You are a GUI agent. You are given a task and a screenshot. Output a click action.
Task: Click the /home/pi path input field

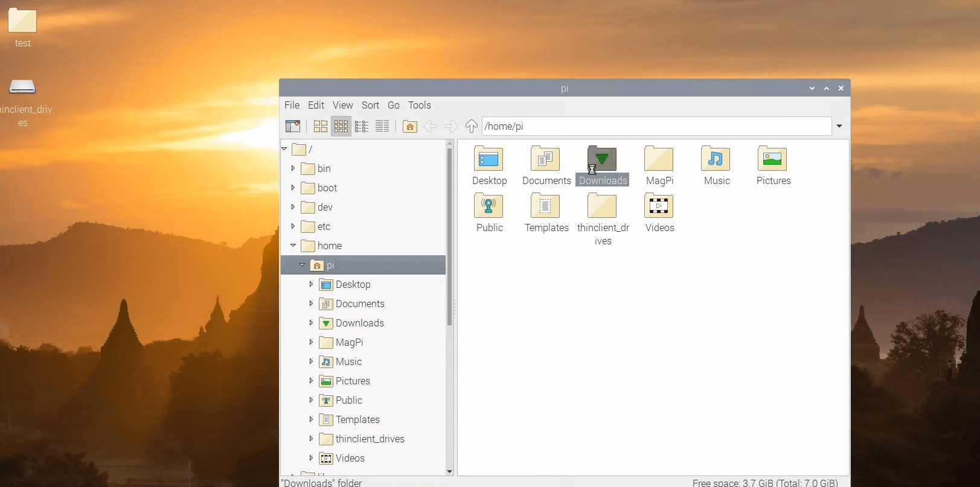click(x=656, y=126)
